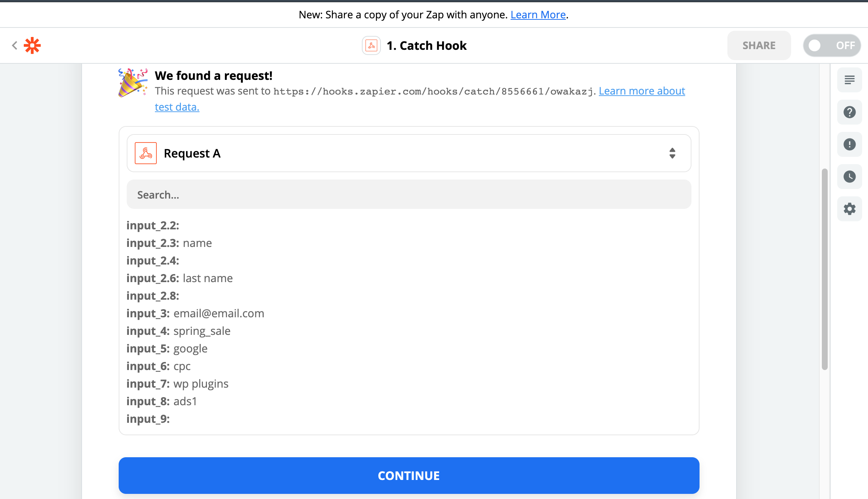
Task: Select the input_4 spring_sale field
Action: coord(178,331)
